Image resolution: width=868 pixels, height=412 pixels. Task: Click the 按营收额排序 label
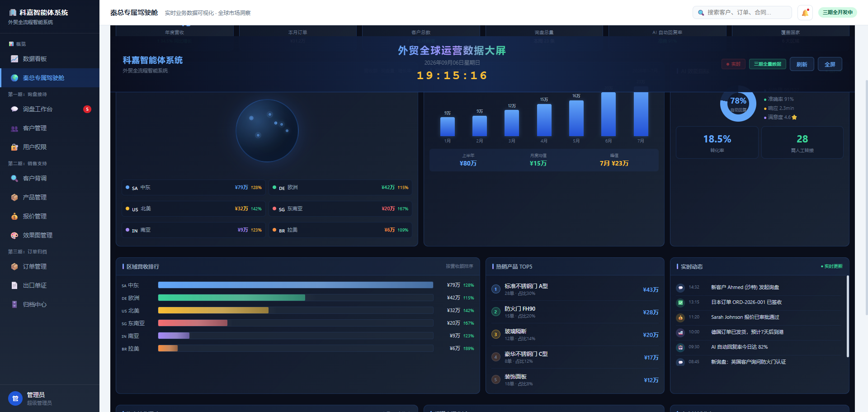click(x=459, y=266)
